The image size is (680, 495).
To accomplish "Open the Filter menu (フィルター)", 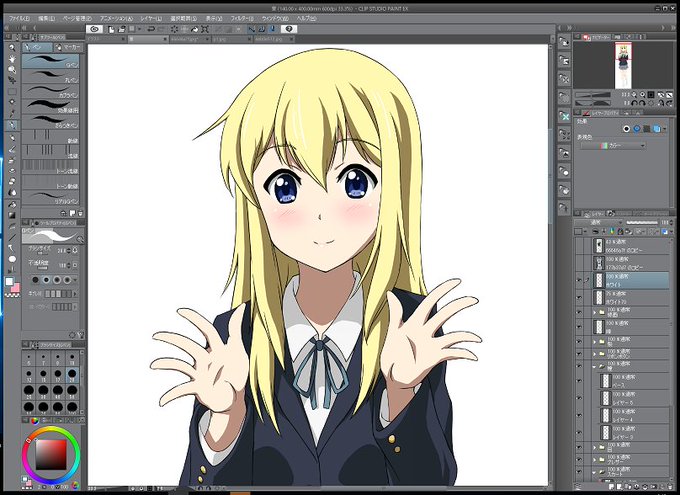I will (x=242, y=19).
